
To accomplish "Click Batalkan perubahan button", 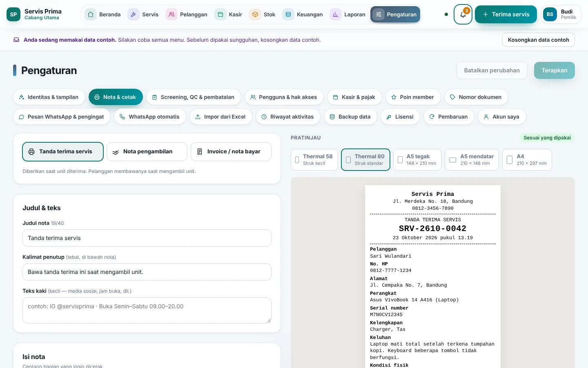I will pos(492,70).
